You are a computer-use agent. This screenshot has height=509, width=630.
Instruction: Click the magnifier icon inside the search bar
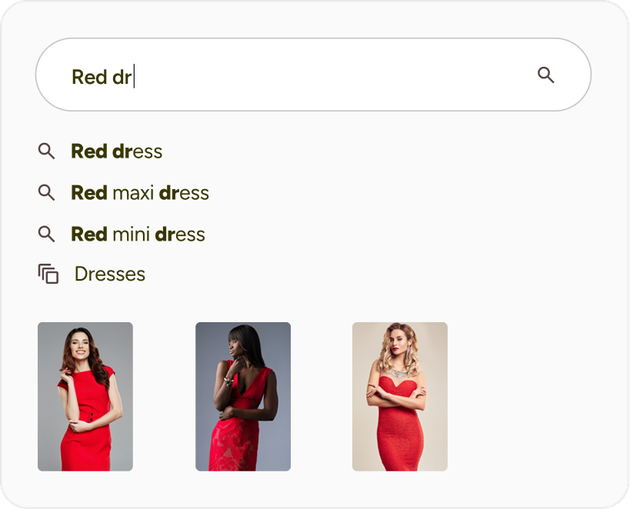[x=545, y=75]
